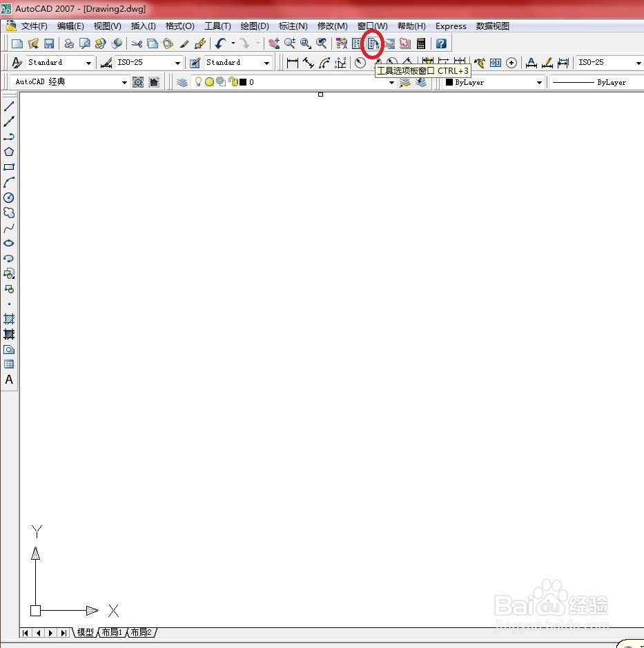Click the Workspace Settings gear icon
The height and width of the screenshot is (648, 644).
click(x=138, y=82)
